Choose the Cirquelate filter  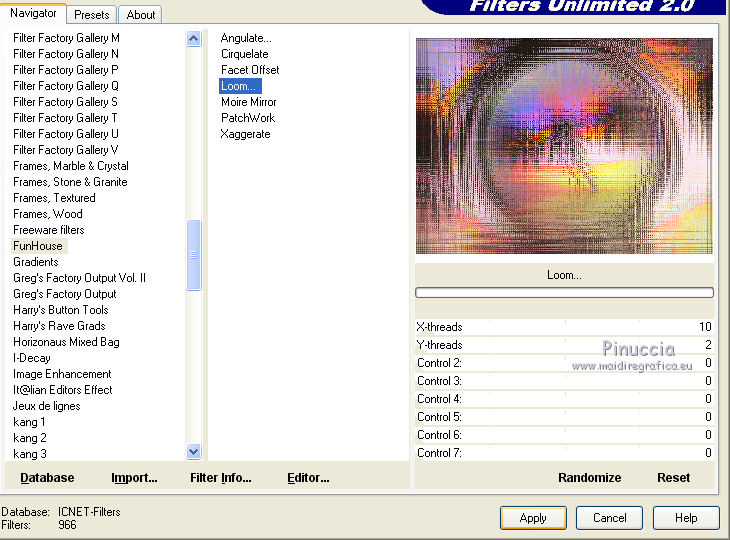click(244, 54)
